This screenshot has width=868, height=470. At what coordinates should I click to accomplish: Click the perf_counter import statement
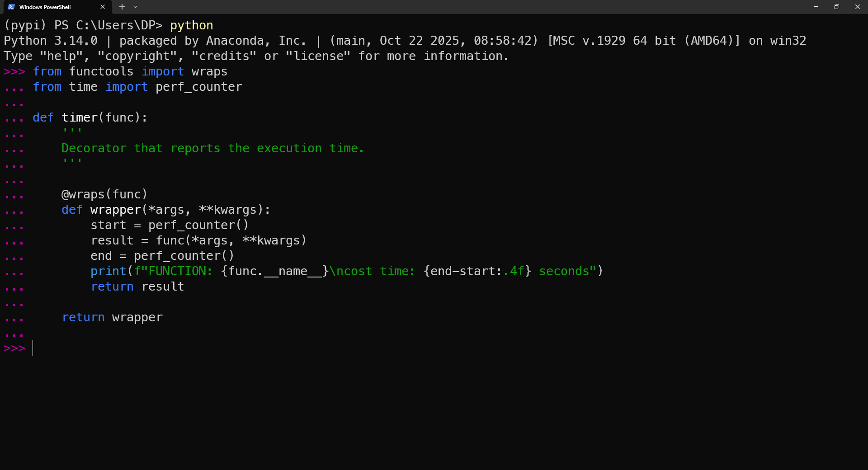[137, 87]
